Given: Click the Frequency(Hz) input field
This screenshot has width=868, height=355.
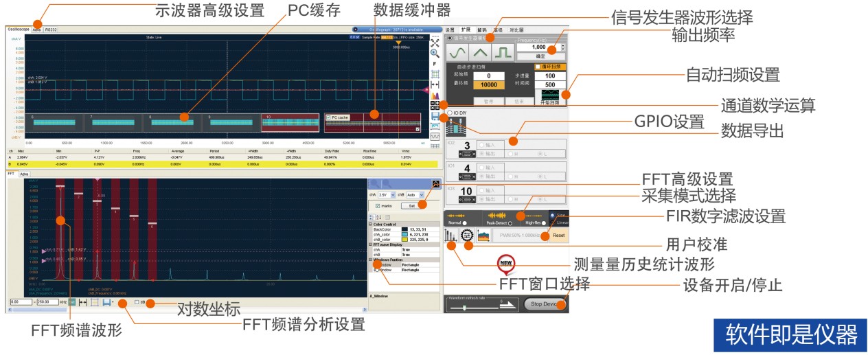Looking at the screenshot, I should 538,47.
